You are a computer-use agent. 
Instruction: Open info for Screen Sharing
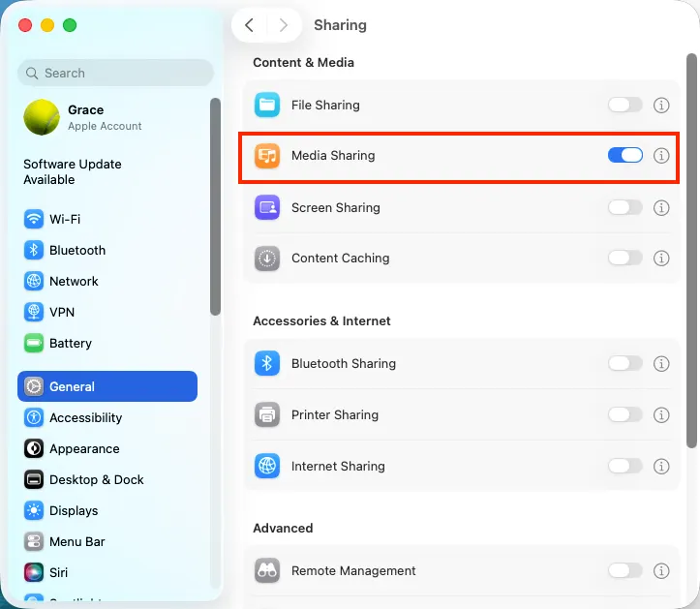[x=661, y=208]
